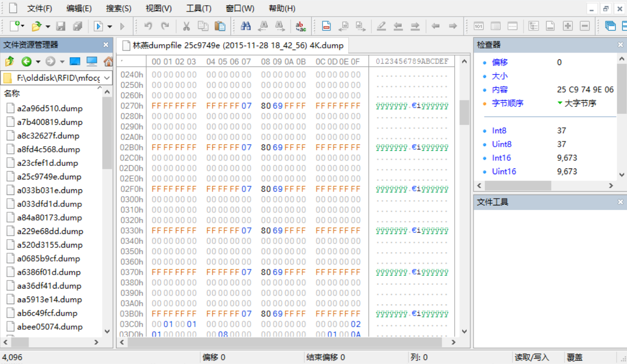This screenshot has height=364, width=627.
Task: Click the Save All icon
Action: [78, 26]
